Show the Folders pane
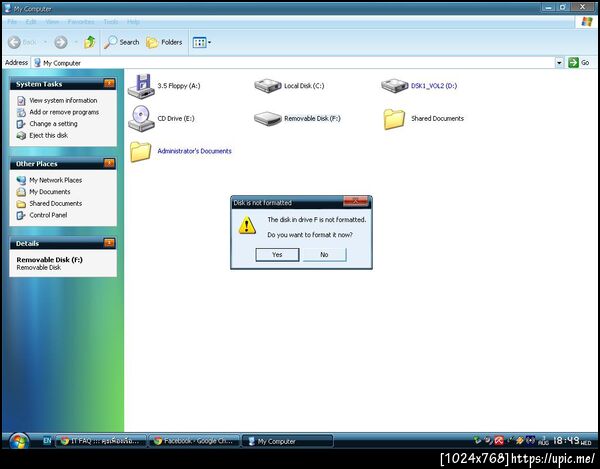600x469 pixels. 164,42
